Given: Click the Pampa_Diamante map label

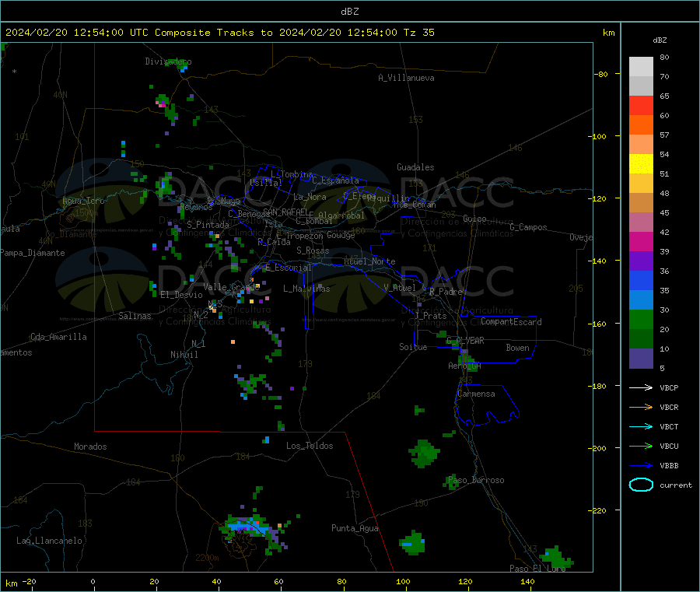Looking at the screenshot, I should pos(32,253).
